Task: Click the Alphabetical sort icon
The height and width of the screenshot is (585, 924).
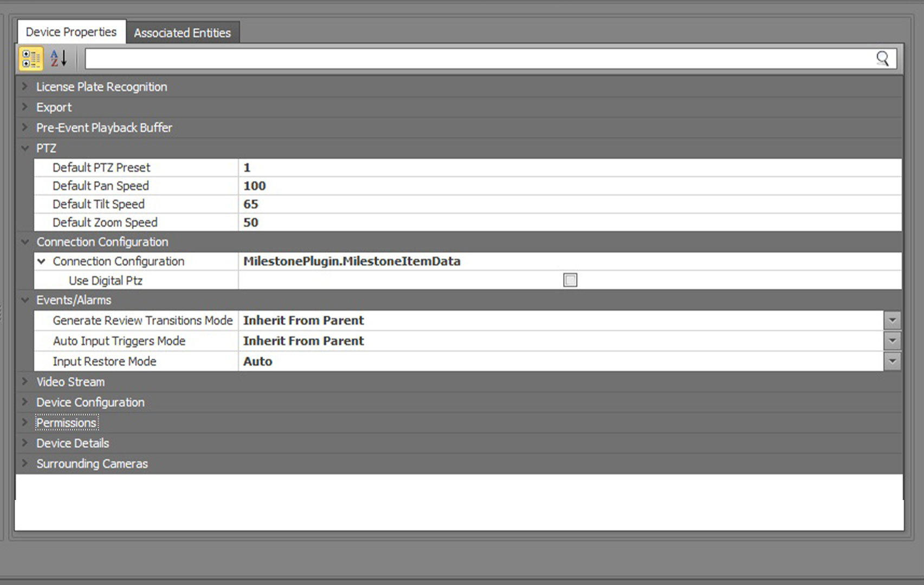Action: pos(59,58)
